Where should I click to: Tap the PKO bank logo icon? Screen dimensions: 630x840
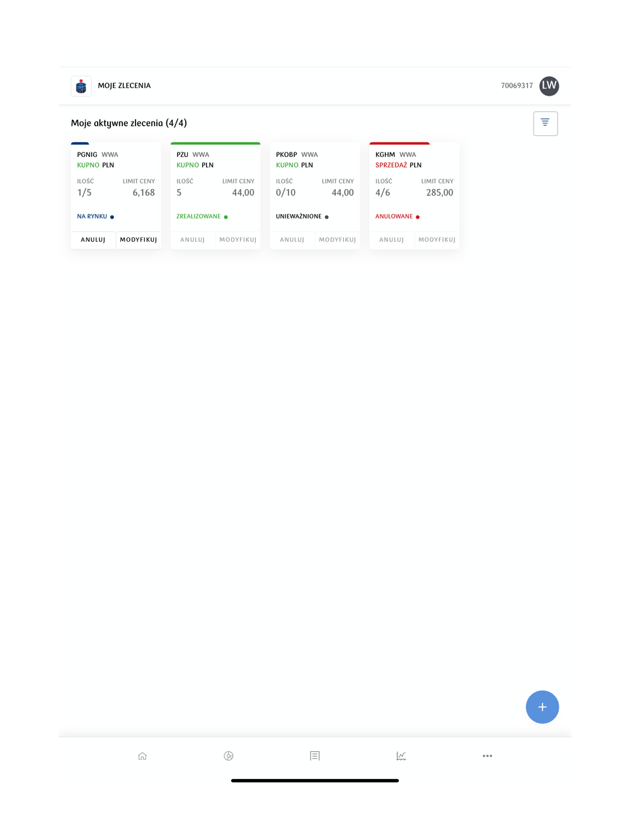(81, 86)
